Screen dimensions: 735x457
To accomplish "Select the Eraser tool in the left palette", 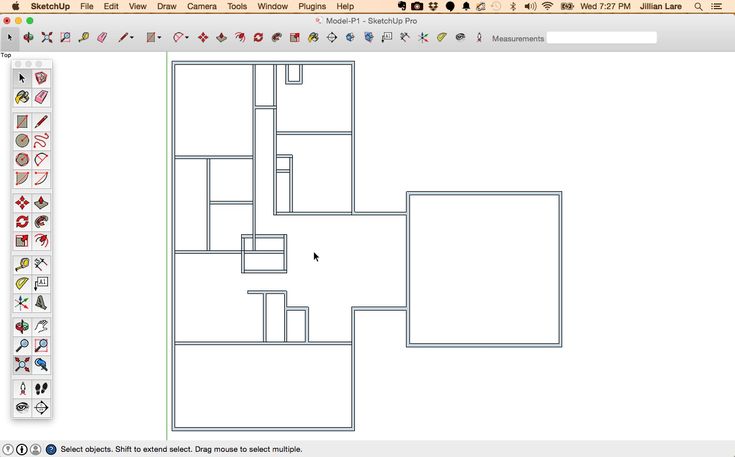I will click(41, 97).
